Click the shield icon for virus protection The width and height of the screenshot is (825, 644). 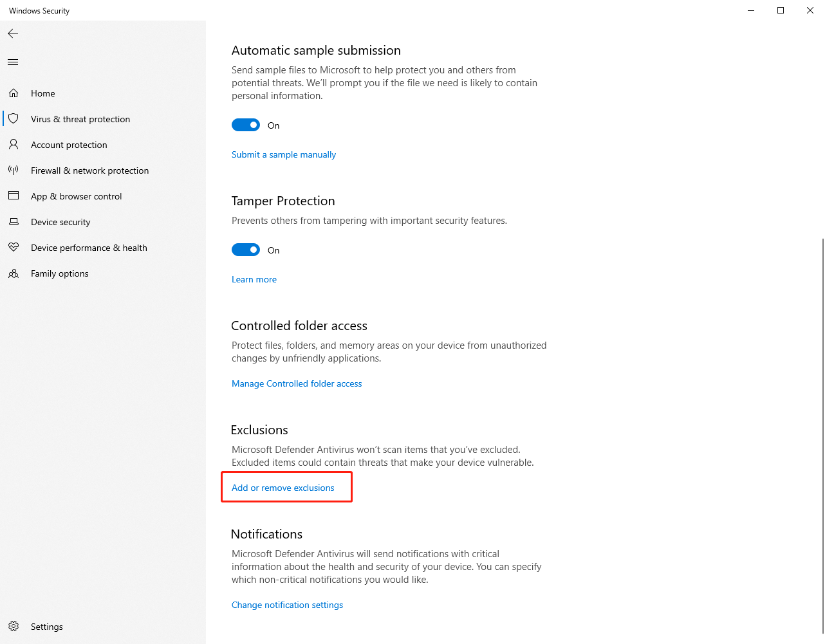pyautogui.click(x=14, y=119)
